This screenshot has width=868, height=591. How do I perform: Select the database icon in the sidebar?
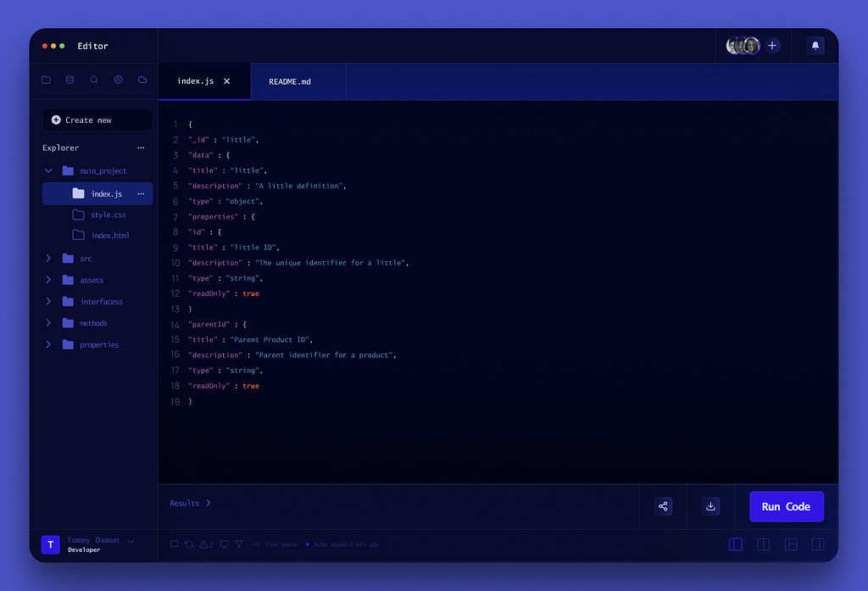coord(70,79)
